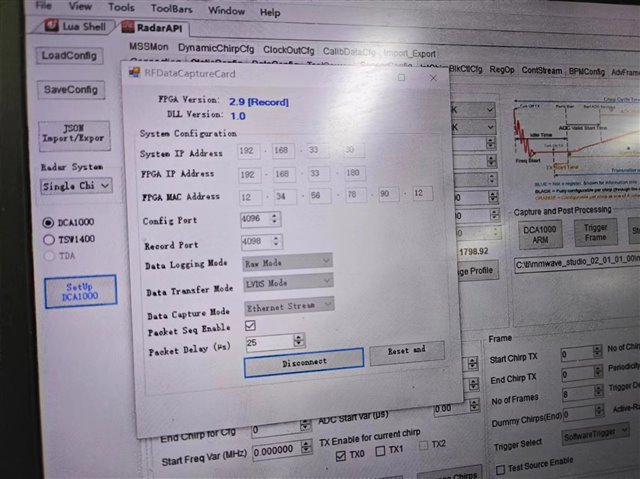Open the Data Logging Mode dropdown

point(287,262)
